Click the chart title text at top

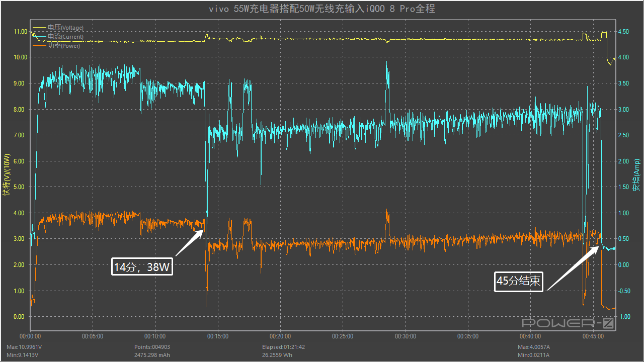point(322,9)
